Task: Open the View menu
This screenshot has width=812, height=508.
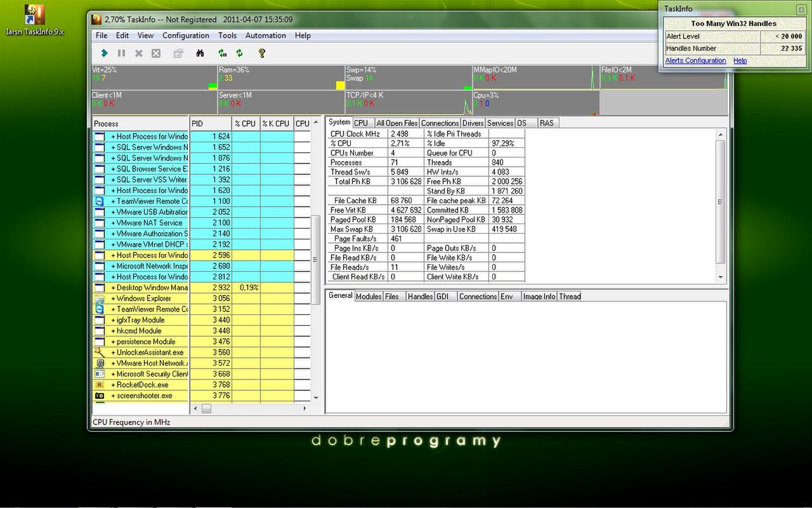Action: (x=145, y=36)
